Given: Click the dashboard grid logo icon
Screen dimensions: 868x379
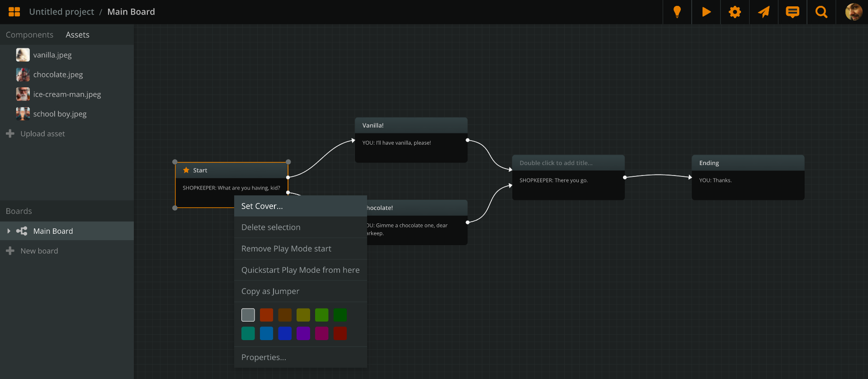Looking at the screenshot, I should pos(14,12).
